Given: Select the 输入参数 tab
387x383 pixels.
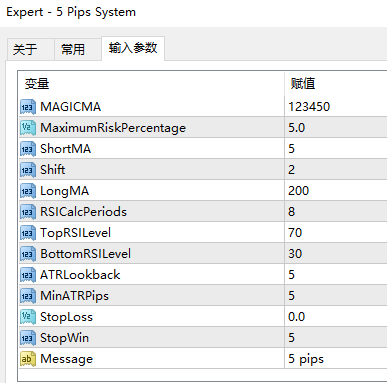Looking at the screenshot, I should [133, 48].
